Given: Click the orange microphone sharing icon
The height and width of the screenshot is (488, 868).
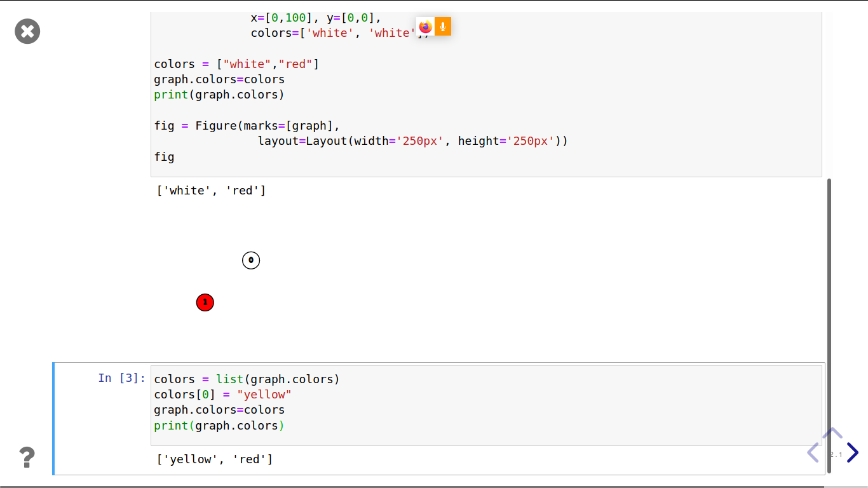Looking at the screenshot, I should 443,27.
